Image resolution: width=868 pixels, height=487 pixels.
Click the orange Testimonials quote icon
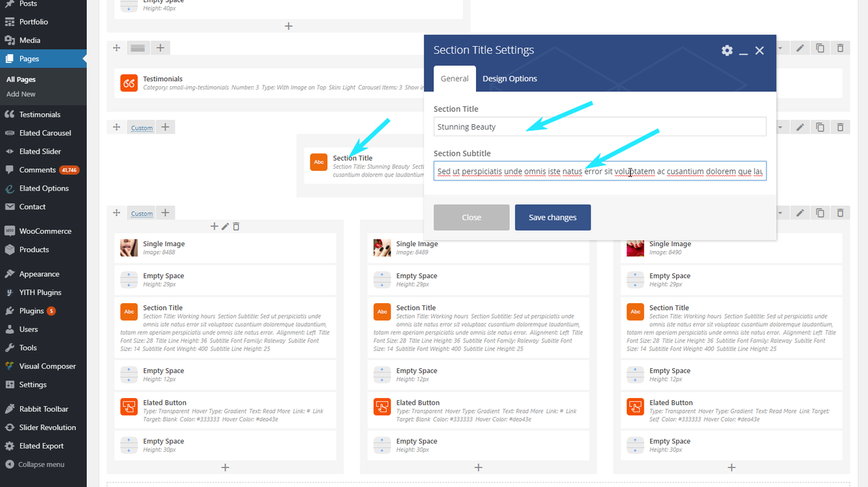(129, 83)
